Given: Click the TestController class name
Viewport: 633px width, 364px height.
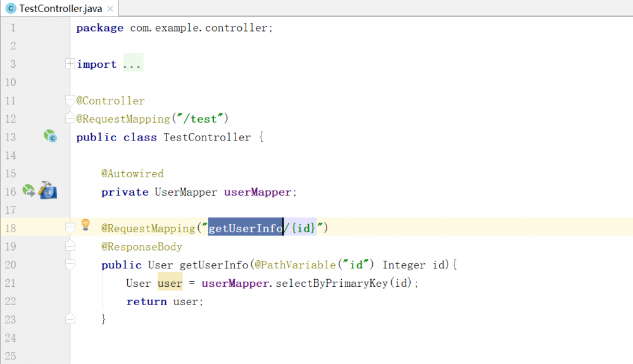Looking at the screenshot, I should coord(207,137).
